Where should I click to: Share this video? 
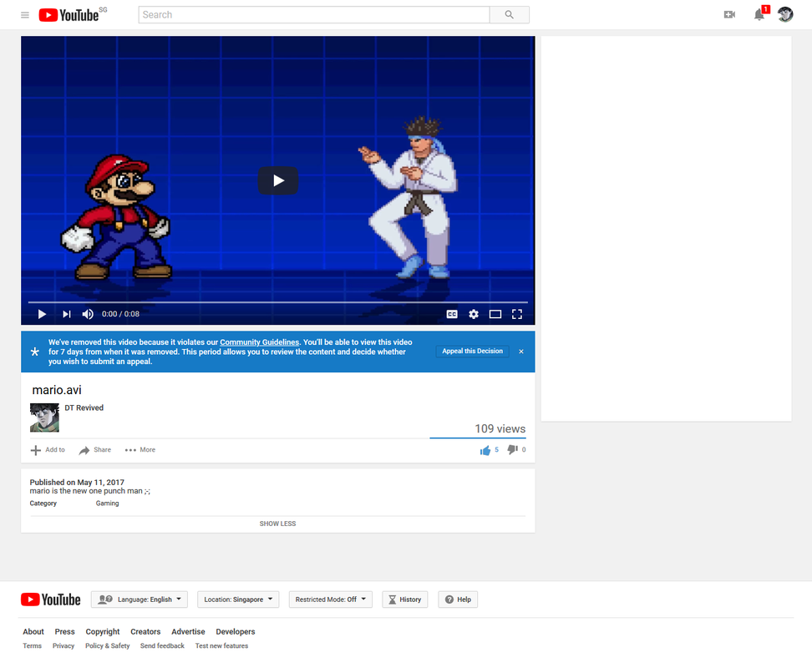tap(94, 450)
